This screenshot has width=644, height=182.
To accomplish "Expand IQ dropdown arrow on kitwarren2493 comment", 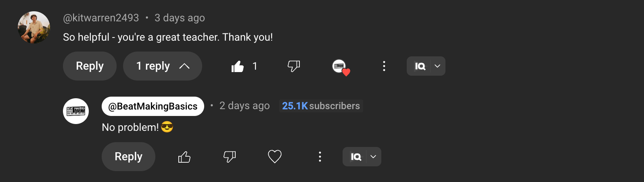I will click(x=437, y=66).
